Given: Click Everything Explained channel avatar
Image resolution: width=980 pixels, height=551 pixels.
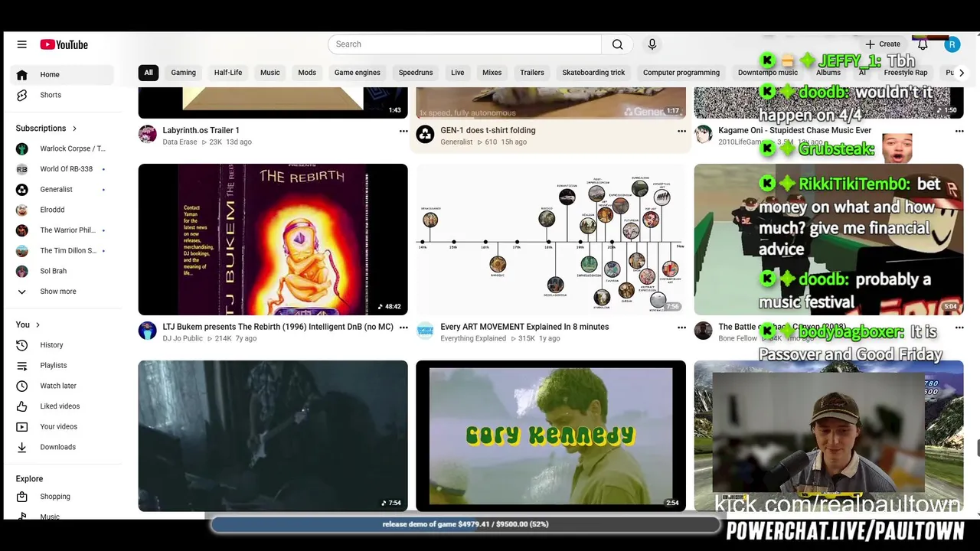Looking at the screenshot, I should 425,331.
